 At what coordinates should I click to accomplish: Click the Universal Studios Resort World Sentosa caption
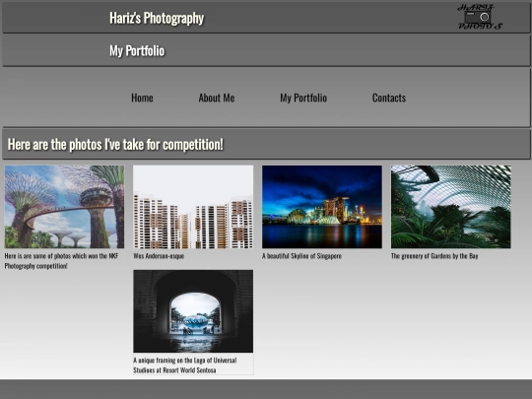click(x=185, y=366)
